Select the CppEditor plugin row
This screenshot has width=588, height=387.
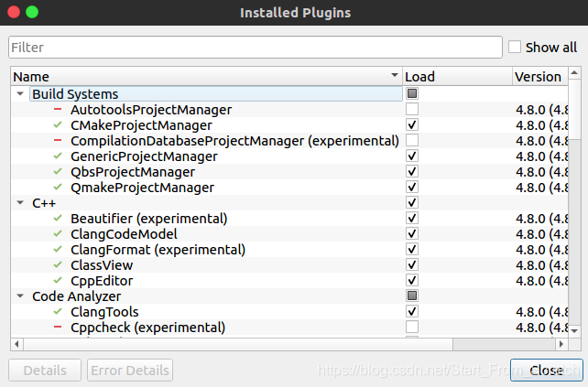coord(289,280)
